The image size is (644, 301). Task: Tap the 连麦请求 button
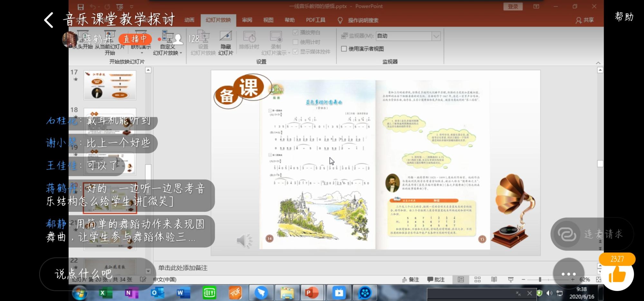click(592, 234)
